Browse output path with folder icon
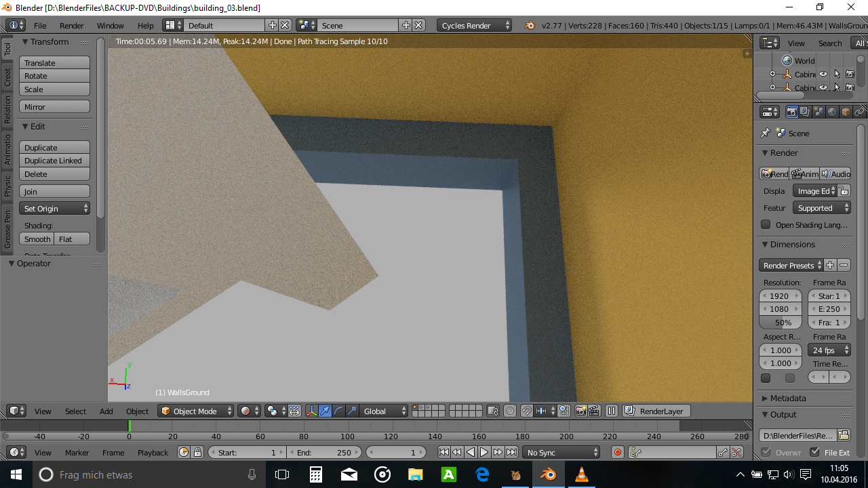 pos(844,435)
